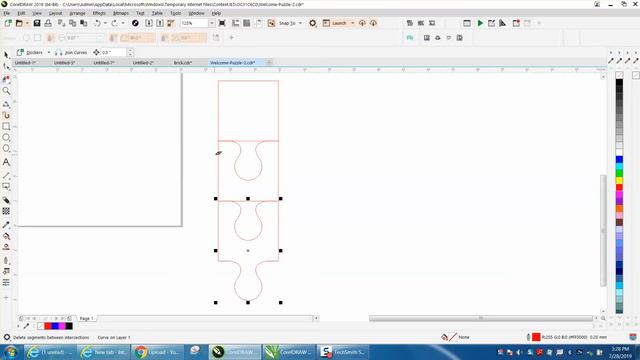Expand the Open folder dropdown arrow
The width and height of the screenshot is (640, 360).
[27, 23]
